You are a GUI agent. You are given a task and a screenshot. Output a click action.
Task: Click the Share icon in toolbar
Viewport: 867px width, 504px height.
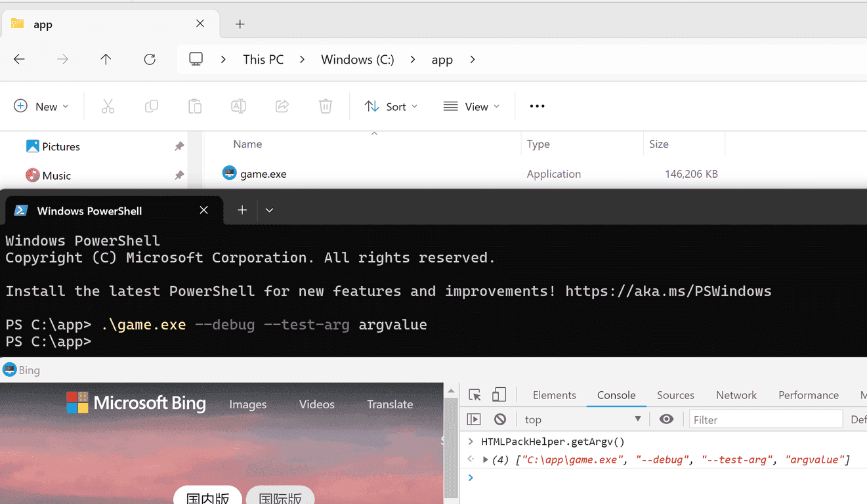click(x=282, y=106)
